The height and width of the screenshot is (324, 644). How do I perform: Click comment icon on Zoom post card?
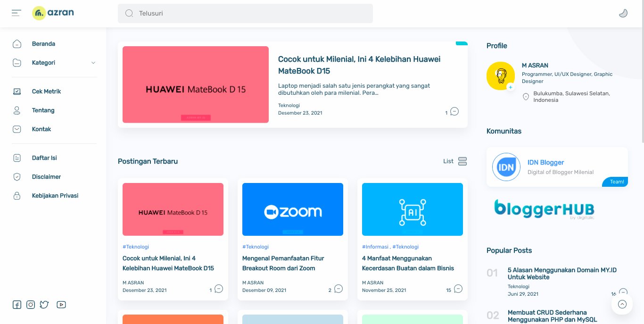pos(339,289)
